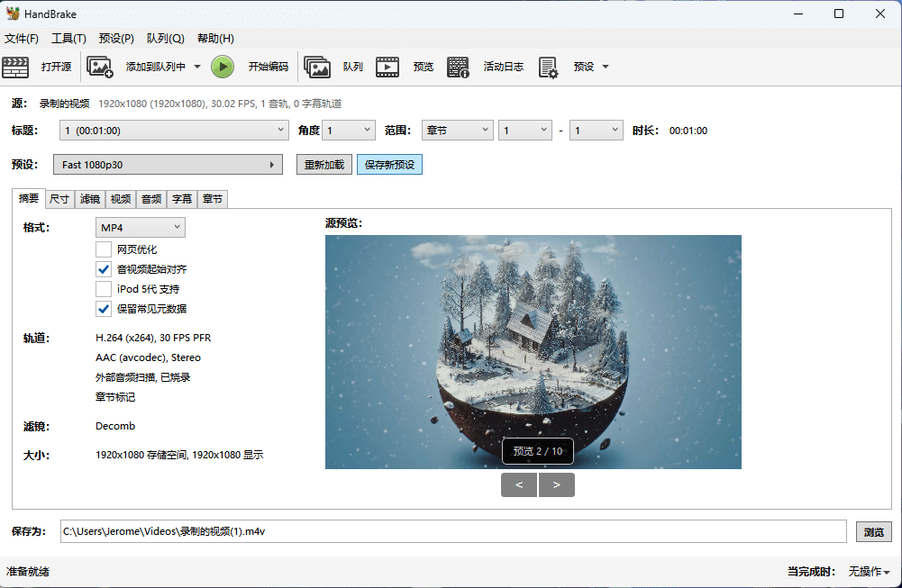902x588 pixels.
Task: Click the 保存新预设 button
Action: (389, 165)
